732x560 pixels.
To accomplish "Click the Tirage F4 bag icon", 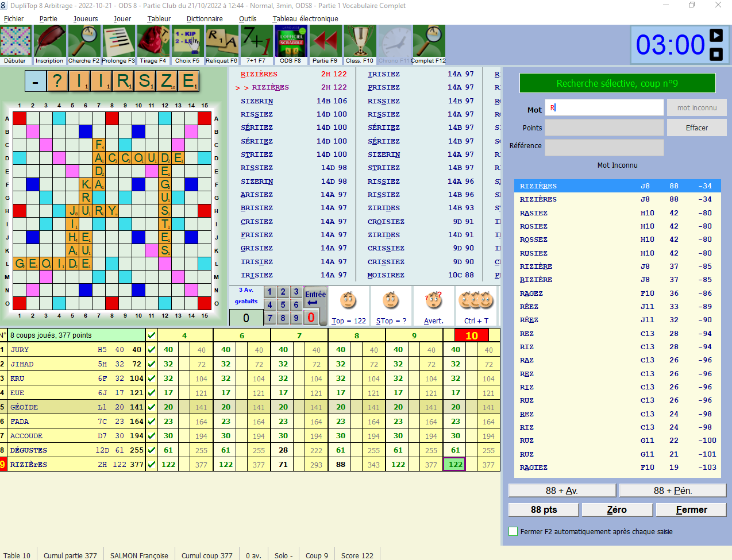I will pyautogui.click(x=153, y=44).
